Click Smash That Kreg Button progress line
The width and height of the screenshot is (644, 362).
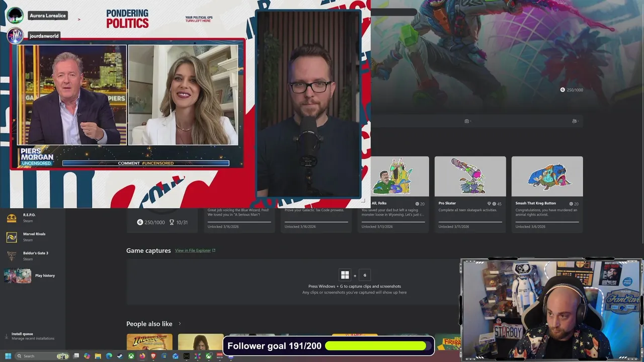click(547, 222)
